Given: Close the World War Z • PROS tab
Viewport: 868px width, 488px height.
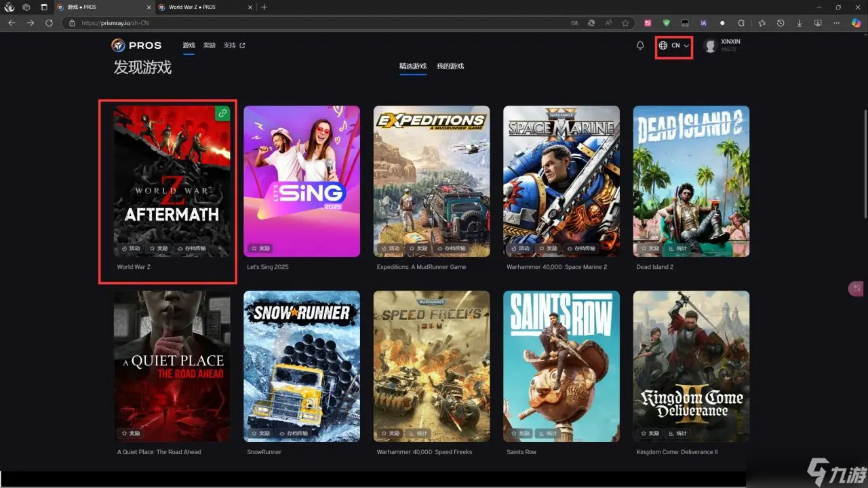Looking at the screenshot, I should pos(250,7).
